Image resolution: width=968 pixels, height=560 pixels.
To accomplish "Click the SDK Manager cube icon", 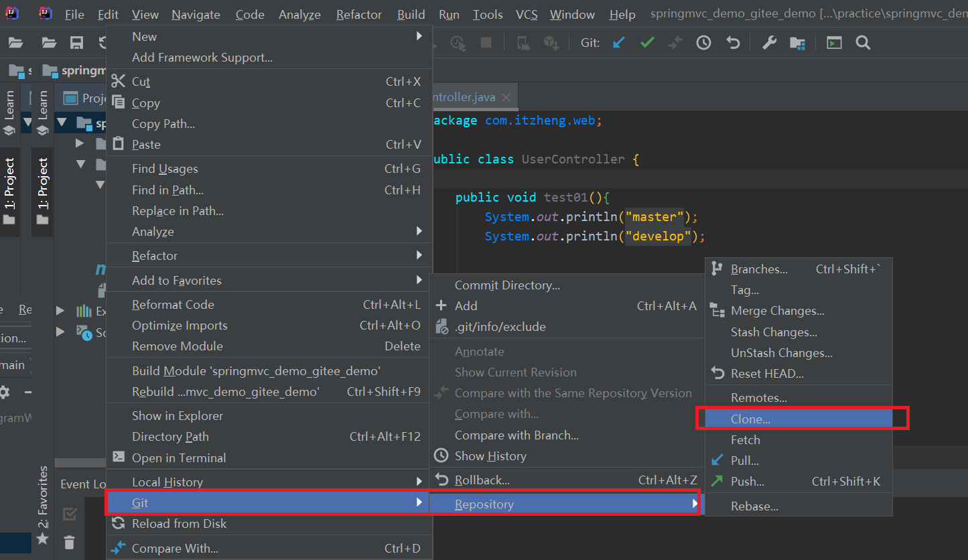I will click(x=551, y=43).
